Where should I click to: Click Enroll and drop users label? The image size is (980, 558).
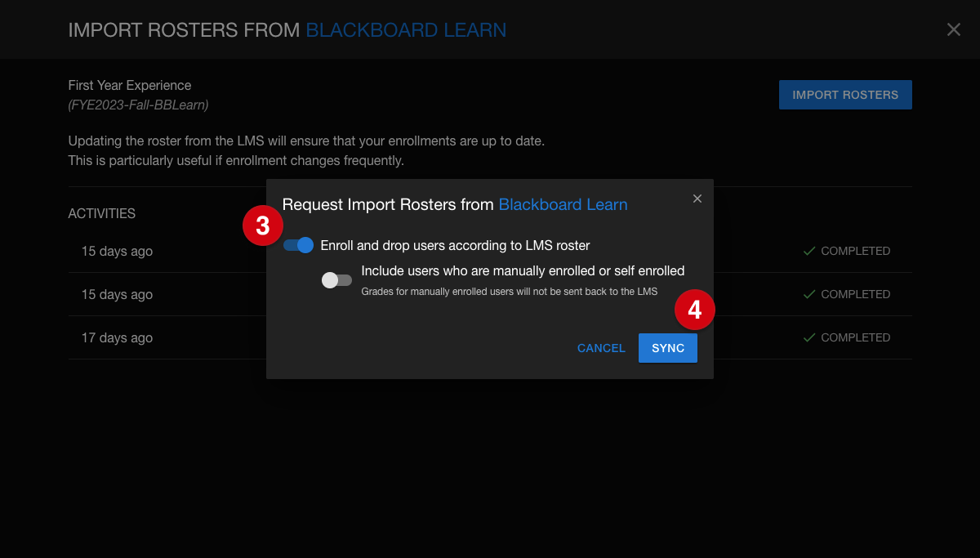pos(456,245)
